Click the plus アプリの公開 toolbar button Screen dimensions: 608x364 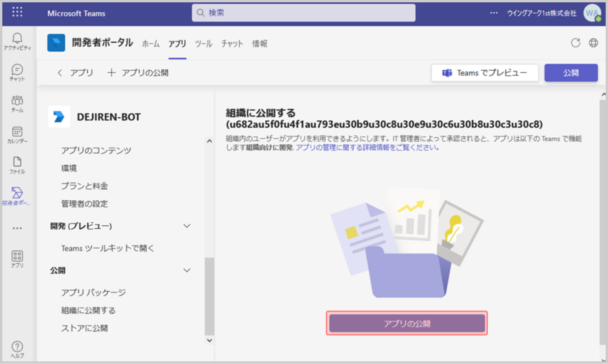tap(138, 73)
